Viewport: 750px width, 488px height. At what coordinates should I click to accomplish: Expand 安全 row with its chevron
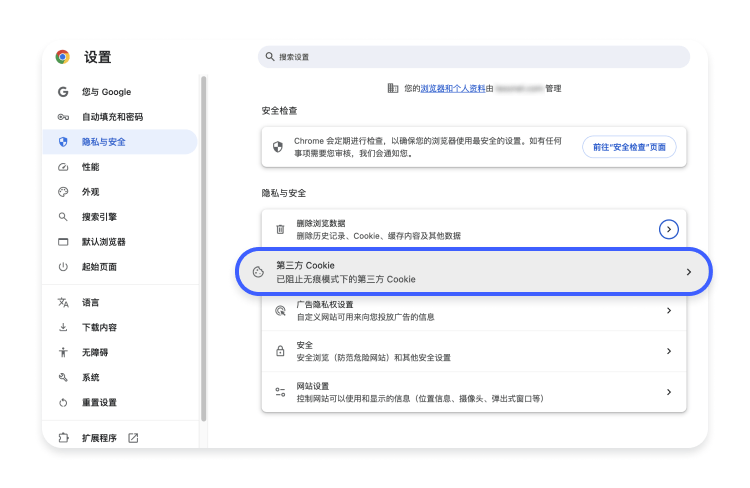coord(669,351)
